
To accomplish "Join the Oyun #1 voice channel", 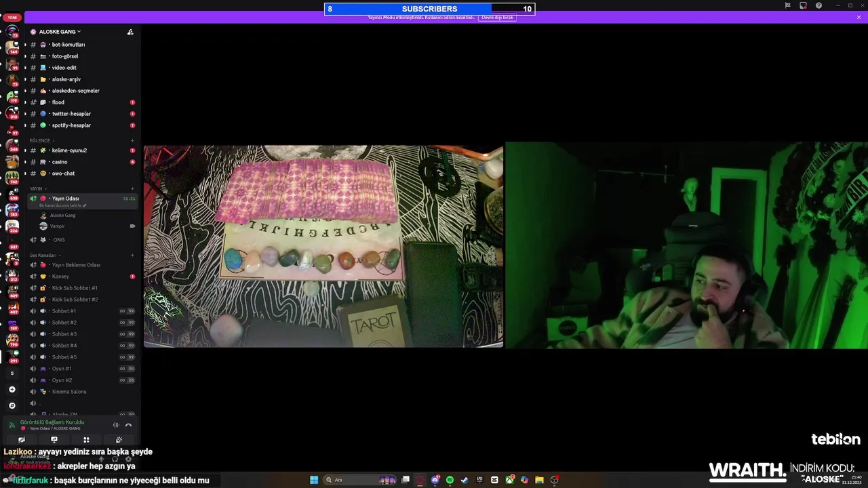I will 83,369.
